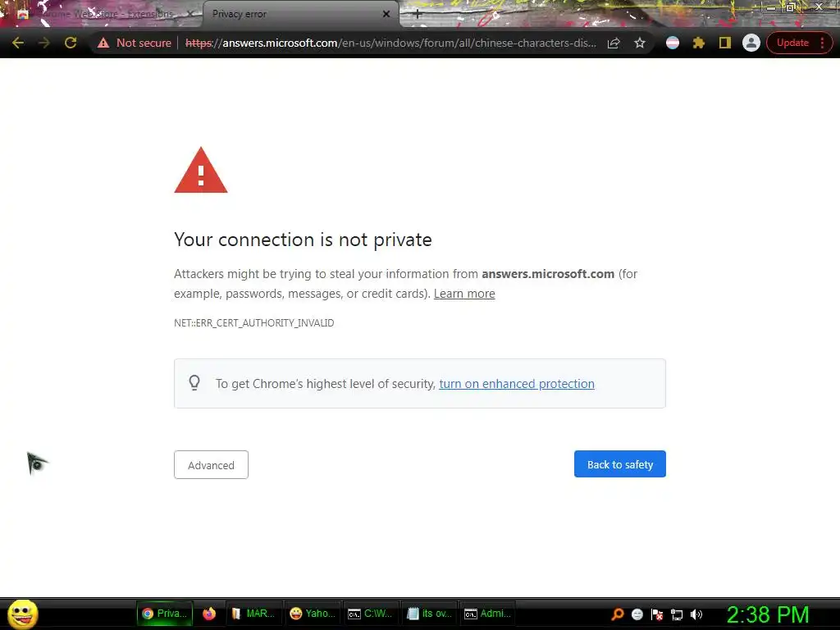840x630 pixels.
Task: Open the profile avatar menu
Action: point(751,43)
